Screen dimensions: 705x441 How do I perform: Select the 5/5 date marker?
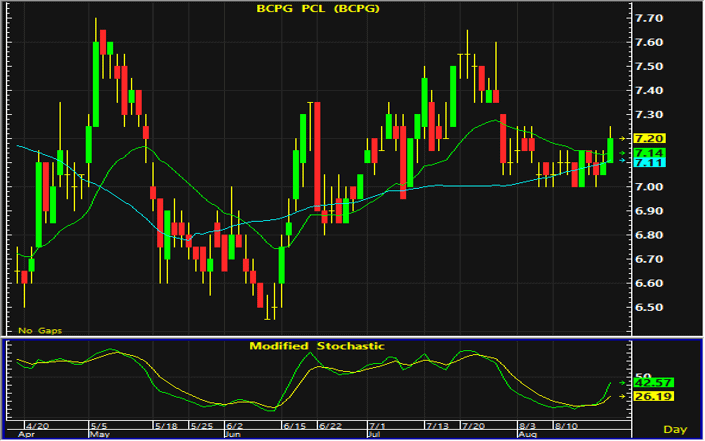[x=99, y=426]
